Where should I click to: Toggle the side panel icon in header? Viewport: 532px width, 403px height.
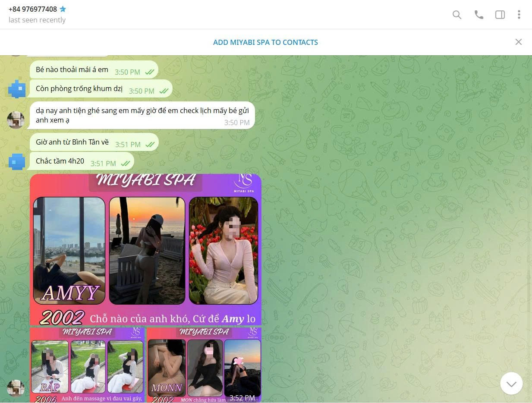pos(500,15)
